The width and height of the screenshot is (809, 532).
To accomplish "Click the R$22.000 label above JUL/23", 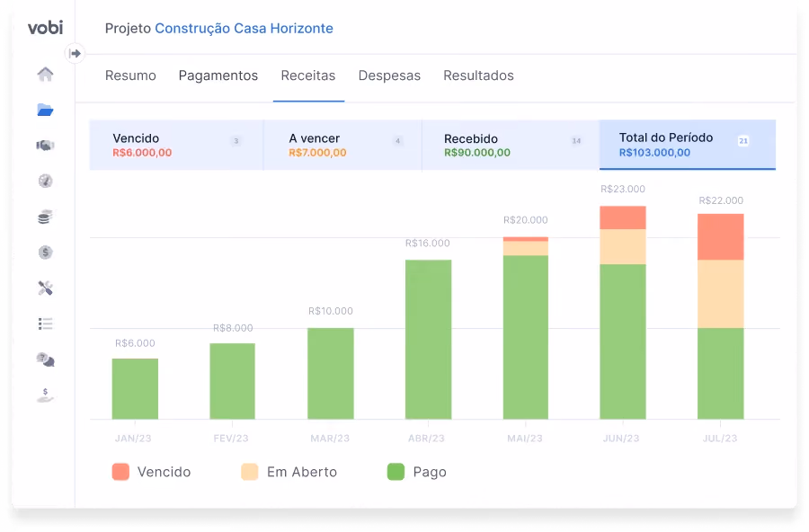I will click(721, 200).
